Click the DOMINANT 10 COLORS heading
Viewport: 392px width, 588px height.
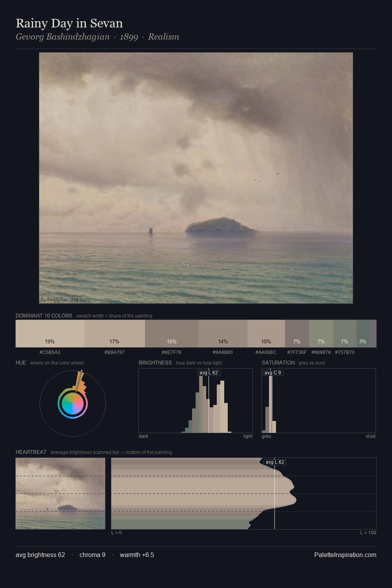point(44,316)
